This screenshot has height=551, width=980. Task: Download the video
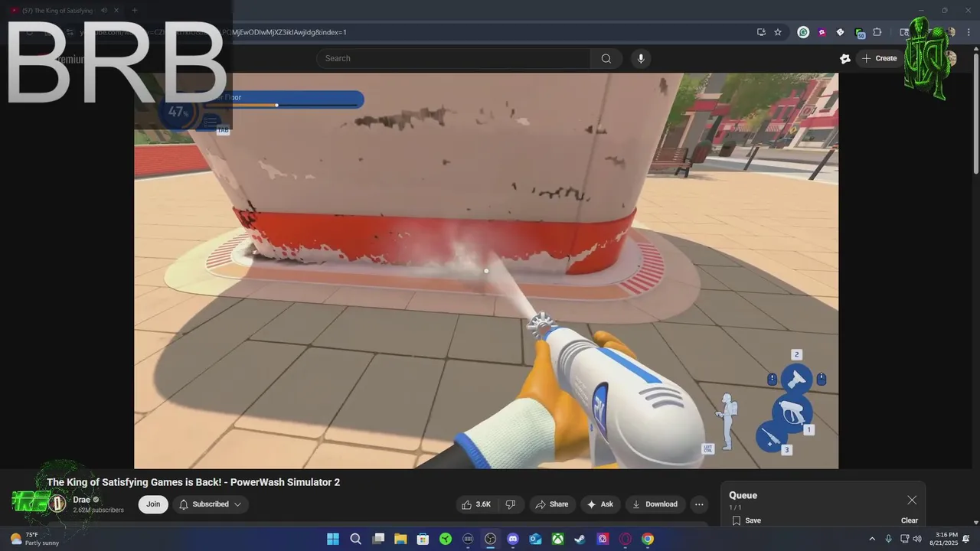[655, 504]
